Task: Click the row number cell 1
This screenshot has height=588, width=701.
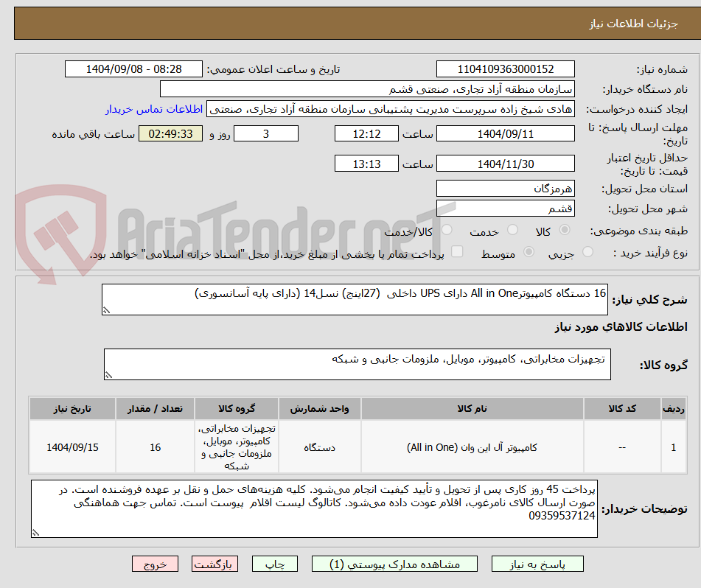Action: pyautogui.click(x=674, y=447)
